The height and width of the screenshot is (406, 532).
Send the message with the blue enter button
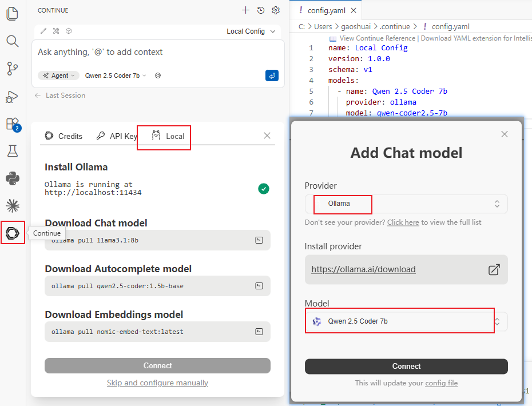(272, 75)
